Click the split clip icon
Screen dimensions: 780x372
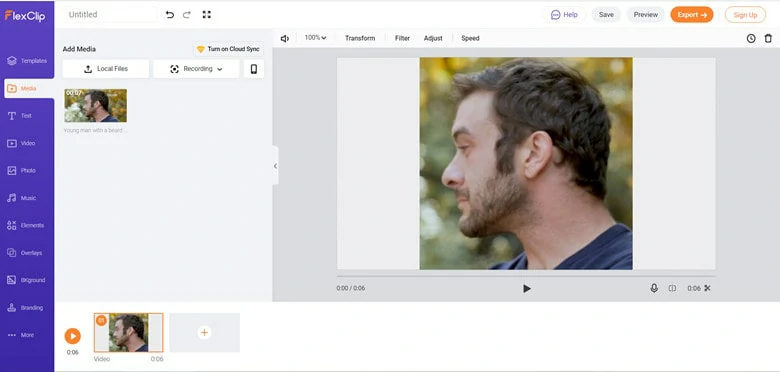coord(672,288)
